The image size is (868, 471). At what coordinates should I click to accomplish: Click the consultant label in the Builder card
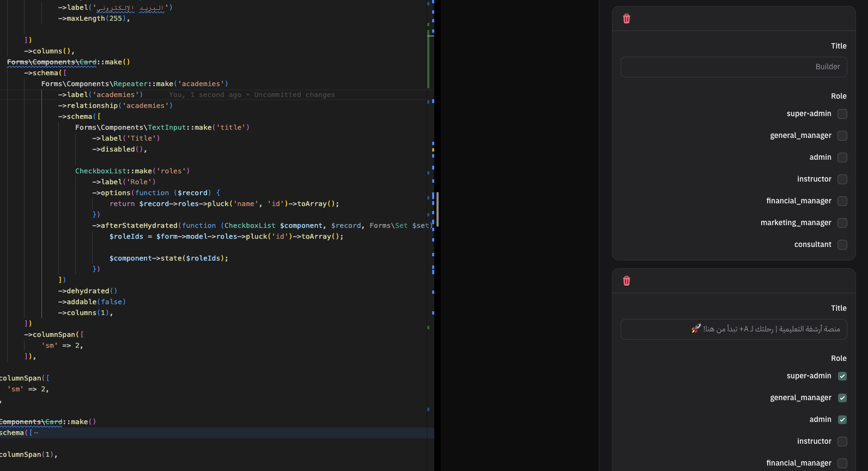813,244
